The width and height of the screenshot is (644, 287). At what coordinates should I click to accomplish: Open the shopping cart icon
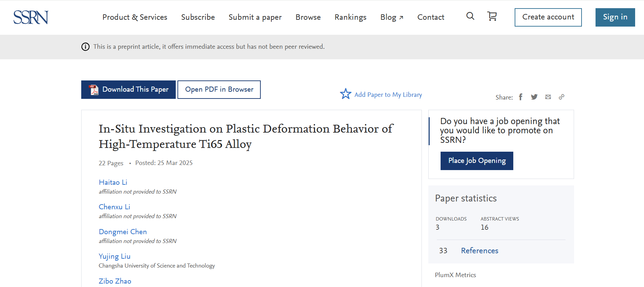(492, 16)
